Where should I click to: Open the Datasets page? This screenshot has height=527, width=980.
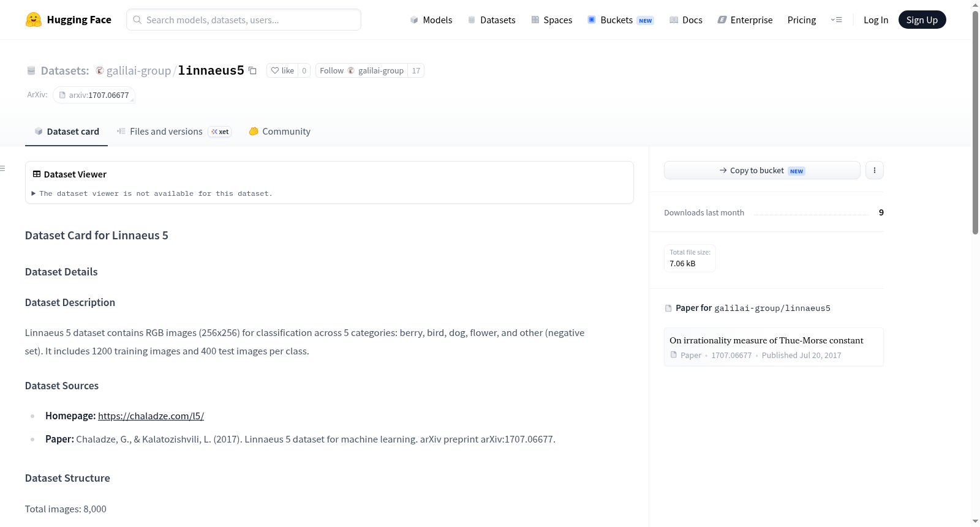pos(492,20)
